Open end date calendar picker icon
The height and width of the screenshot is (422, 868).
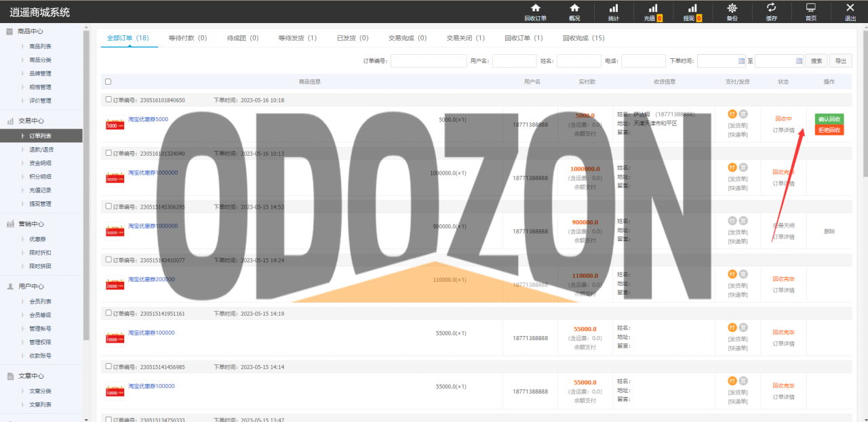click(799, 61)
